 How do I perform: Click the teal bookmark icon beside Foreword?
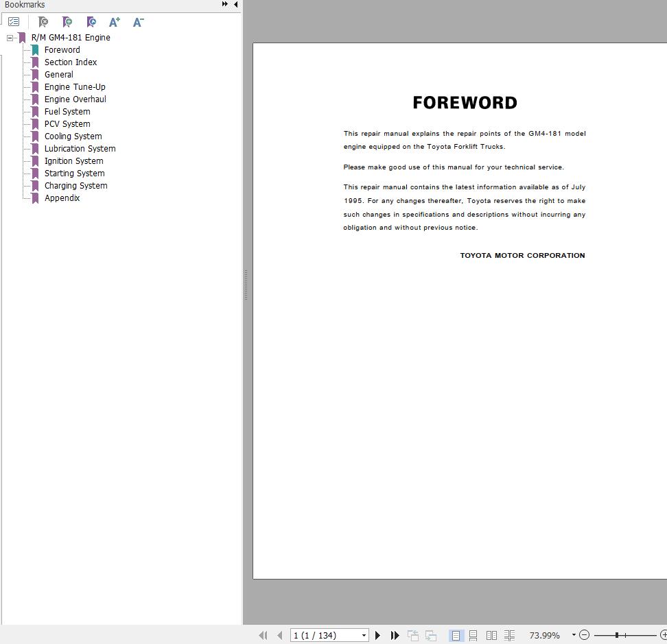(35, 50)
